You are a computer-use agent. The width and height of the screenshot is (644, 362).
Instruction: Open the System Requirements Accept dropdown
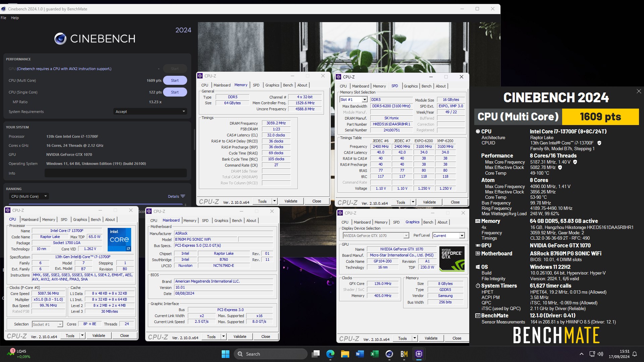[150, 112]
